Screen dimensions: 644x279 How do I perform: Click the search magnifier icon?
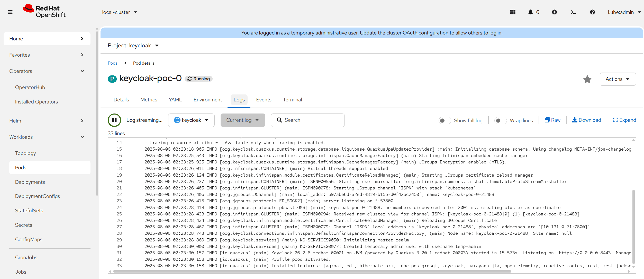tap(279, 120)
